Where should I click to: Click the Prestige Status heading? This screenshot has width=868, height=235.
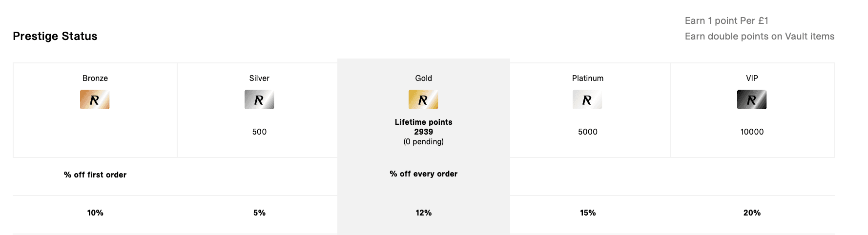[55, 36]
